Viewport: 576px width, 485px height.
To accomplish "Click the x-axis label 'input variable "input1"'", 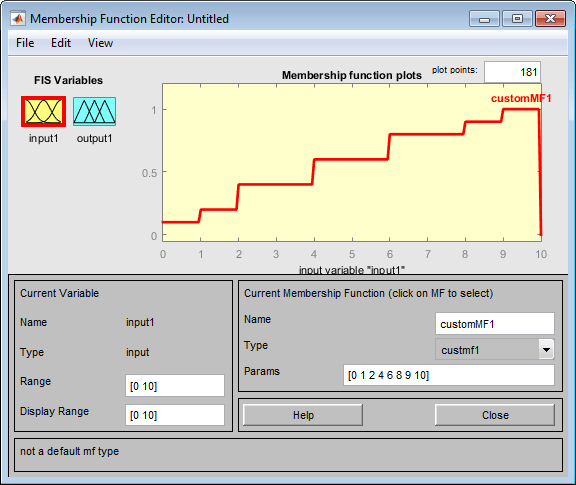I will point(352,270).
